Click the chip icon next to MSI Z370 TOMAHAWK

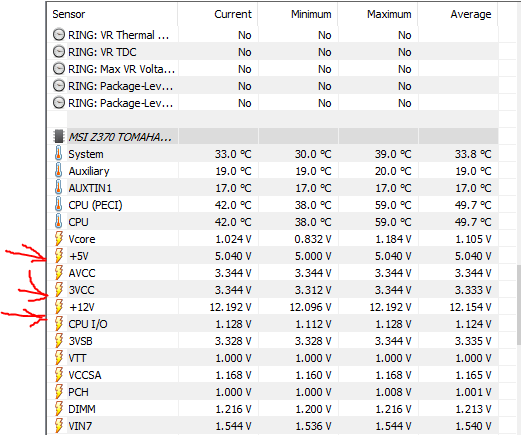(59, 136)
